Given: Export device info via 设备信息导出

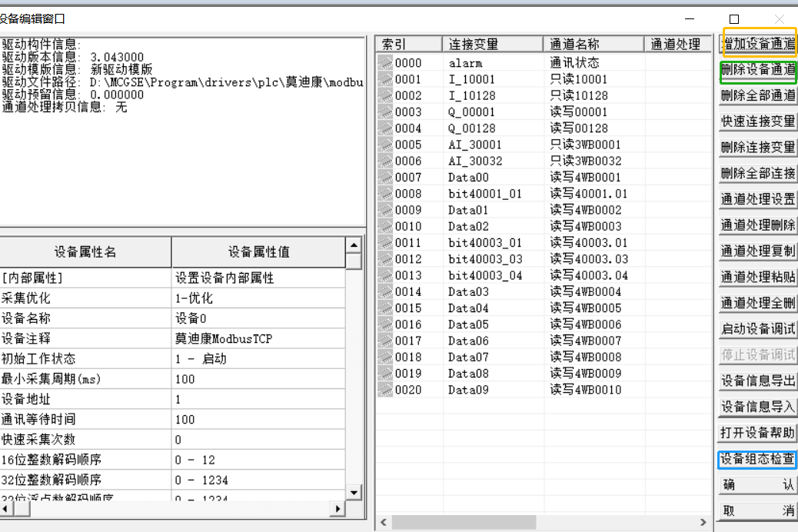Looking at the screenshot, I should 758,381.
